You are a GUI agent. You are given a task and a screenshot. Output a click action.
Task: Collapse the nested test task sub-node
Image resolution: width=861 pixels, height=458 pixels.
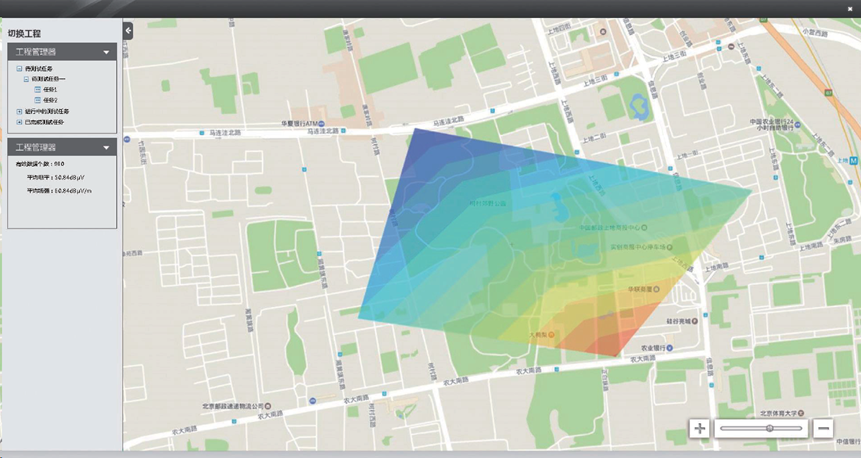coord(28,79)
